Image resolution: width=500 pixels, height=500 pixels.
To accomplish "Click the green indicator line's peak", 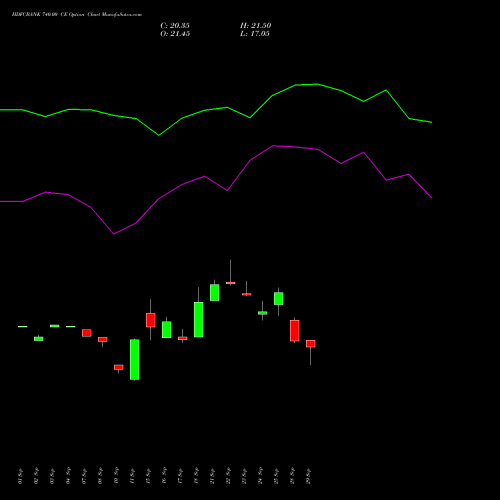I will [317, 84].
